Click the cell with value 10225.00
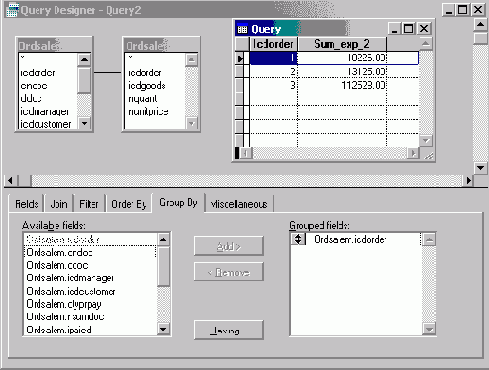 [x=342, y=58]
